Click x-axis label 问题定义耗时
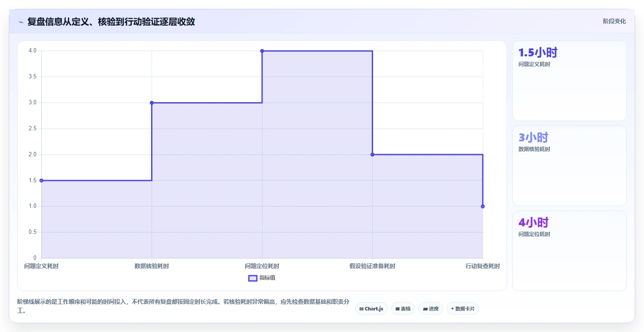644x332 pixels. (41, 266)
